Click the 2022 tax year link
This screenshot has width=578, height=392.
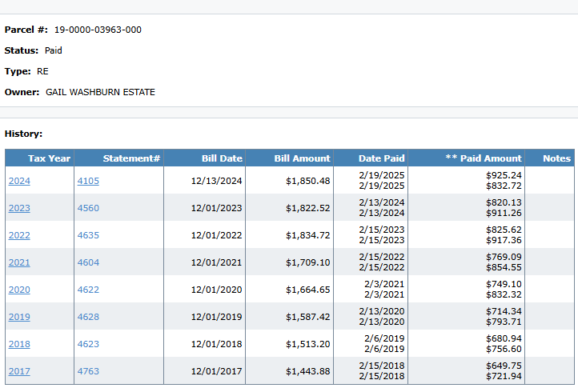(19, 235)
